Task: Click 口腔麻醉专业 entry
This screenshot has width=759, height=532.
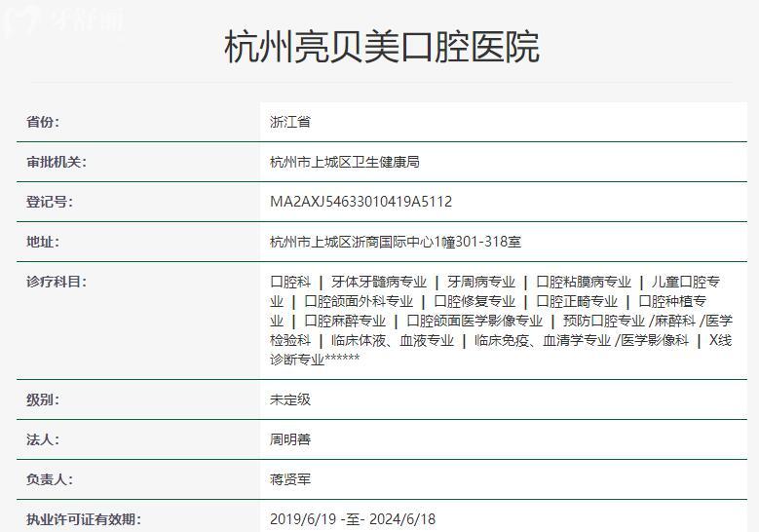Action: [345, 321]
